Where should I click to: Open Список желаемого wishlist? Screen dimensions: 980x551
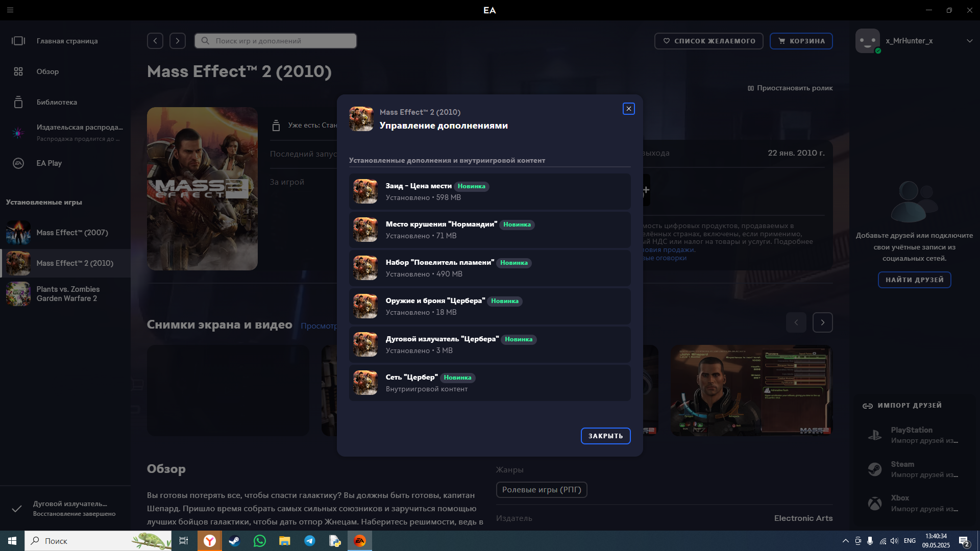coord(709,41)
